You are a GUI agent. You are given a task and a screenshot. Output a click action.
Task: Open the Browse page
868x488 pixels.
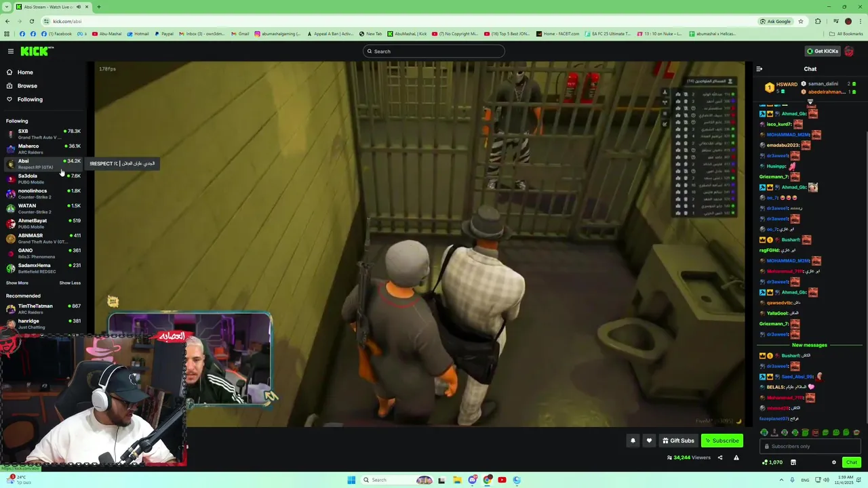(x=27, y=86)
